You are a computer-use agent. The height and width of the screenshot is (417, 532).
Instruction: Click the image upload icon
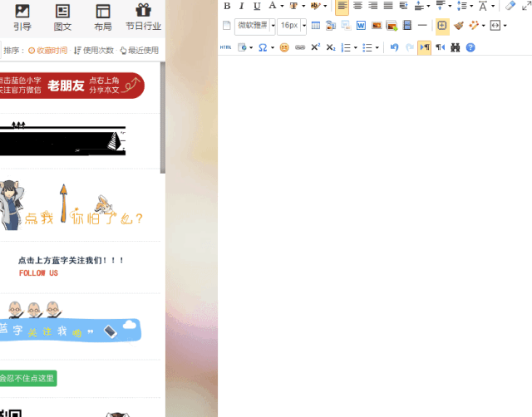pyautogui.click(x=331, y=26)
